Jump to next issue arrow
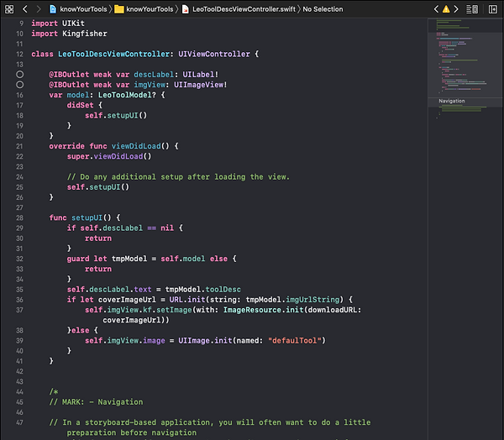 tap(456, 9)
